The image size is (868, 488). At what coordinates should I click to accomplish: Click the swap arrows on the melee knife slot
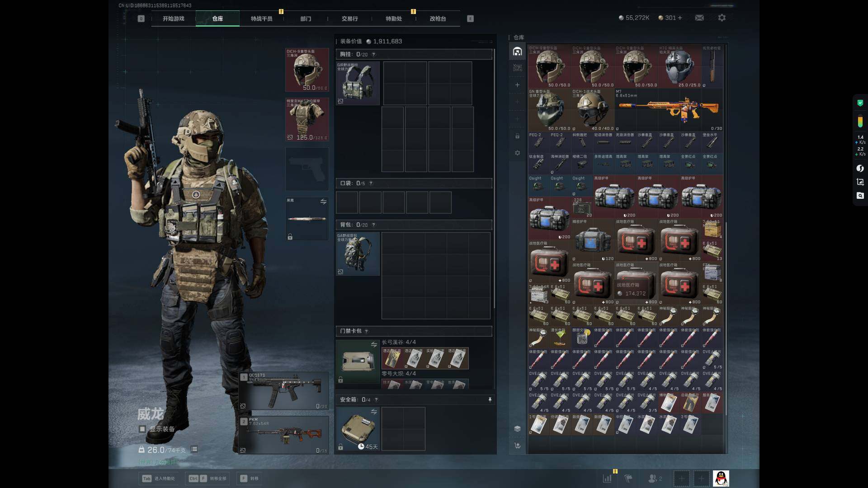pyautogui.click(x=323, y=202)
